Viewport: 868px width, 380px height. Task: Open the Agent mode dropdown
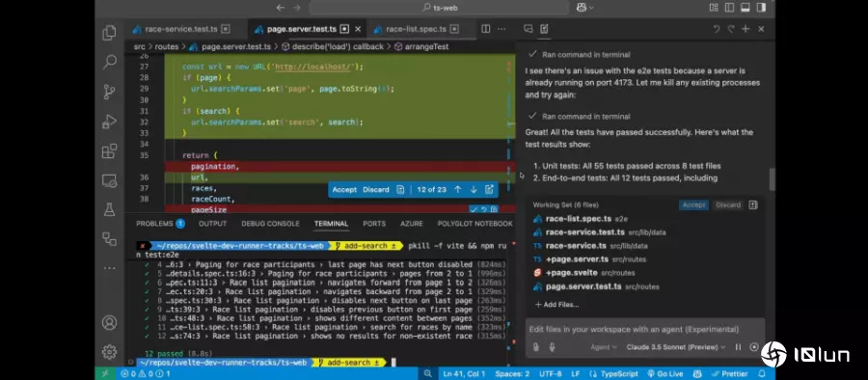click(604, 347)
